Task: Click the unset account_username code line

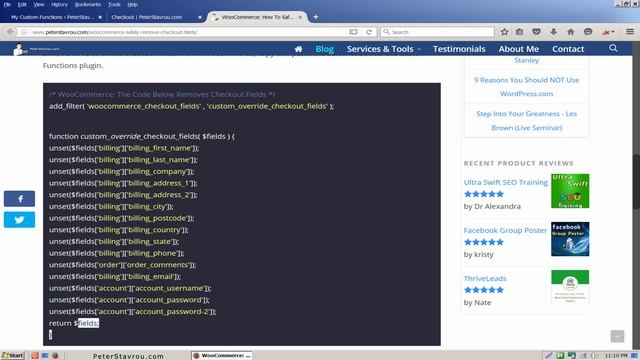Action: (130, 288)
